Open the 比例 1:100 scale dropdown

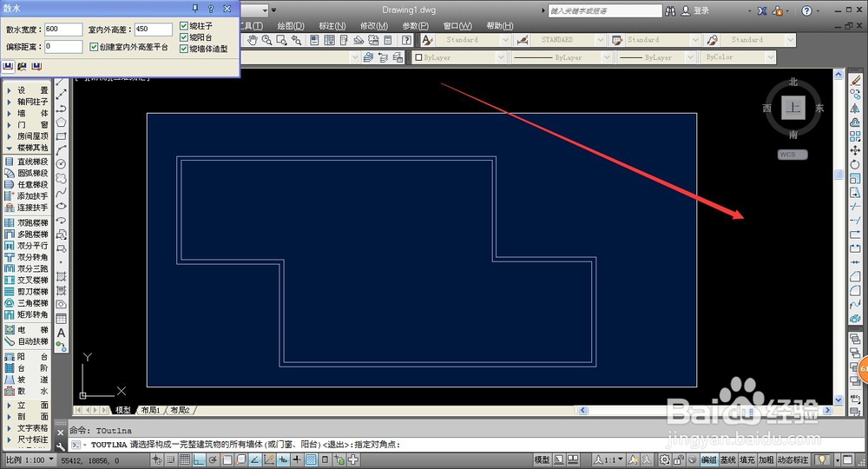[30, 459]
